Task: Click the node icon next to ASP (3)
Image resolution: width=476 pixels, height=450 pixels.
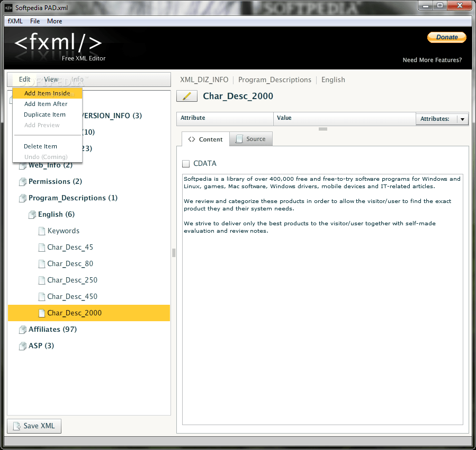Action: pos(23,346)
